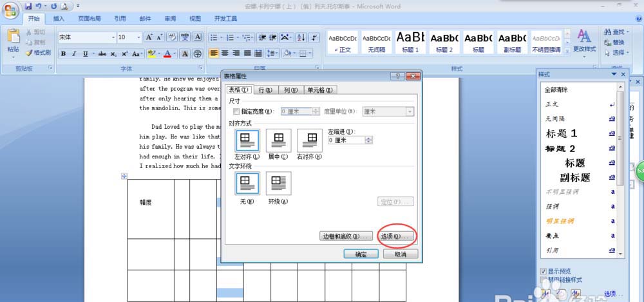Click the Character Shading icon
The image size is (644, 302).
coord(185,54)
